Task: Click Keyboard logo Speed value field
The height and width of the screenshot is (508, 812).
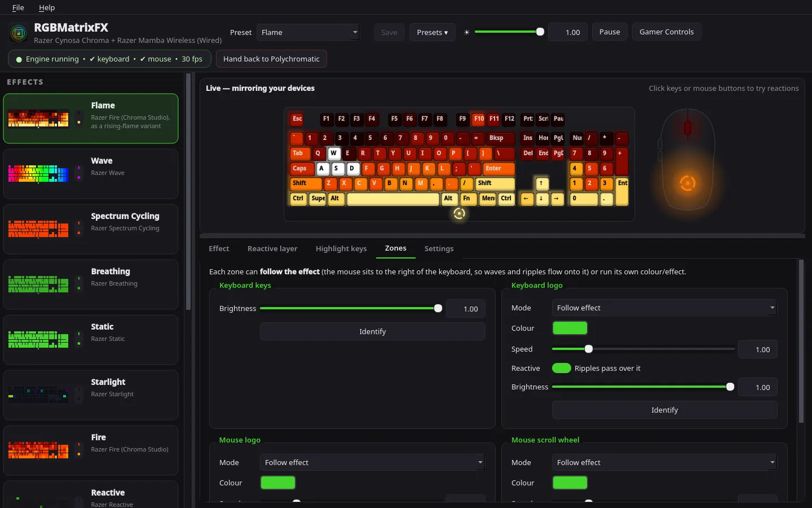Action: [758, 349]
